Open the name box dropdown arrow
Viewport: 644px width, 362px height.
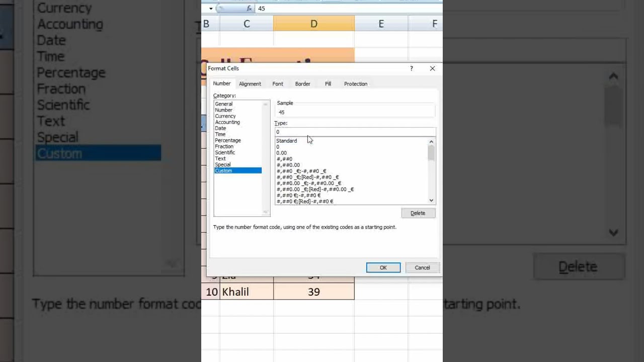(211, 9)
